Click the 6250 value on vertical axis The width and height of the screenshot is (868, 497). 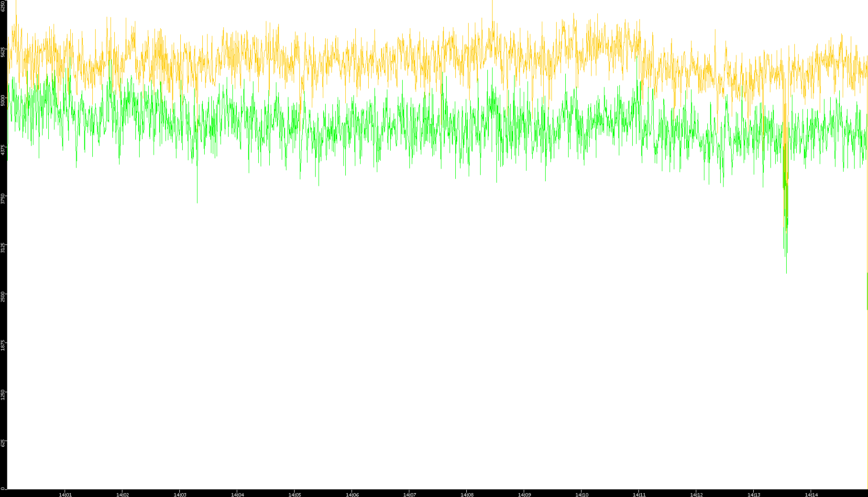point(3,6)
